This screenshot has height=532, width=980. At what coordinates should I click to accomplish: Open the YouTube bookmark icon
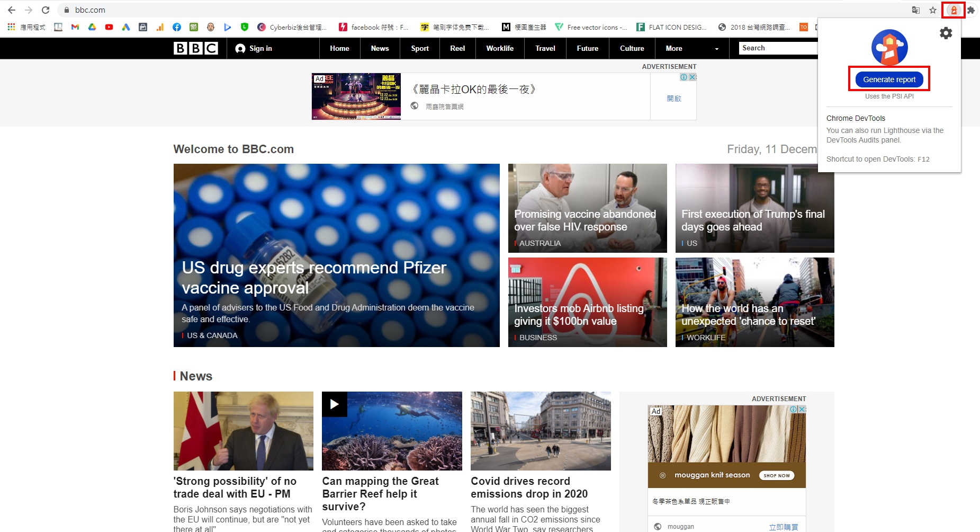109,27
